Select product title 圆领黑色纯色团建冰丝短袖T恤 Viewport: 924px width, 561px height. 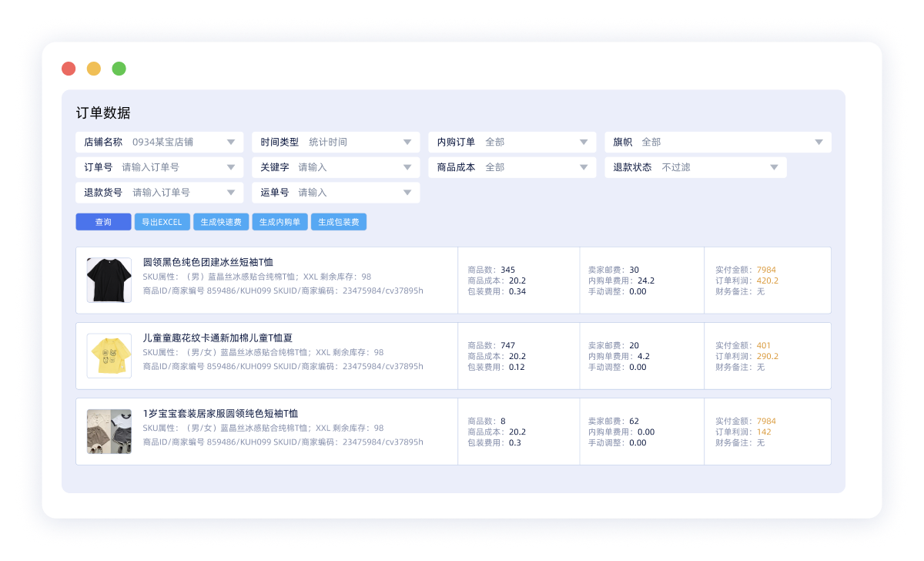click(x=208, y=263)
